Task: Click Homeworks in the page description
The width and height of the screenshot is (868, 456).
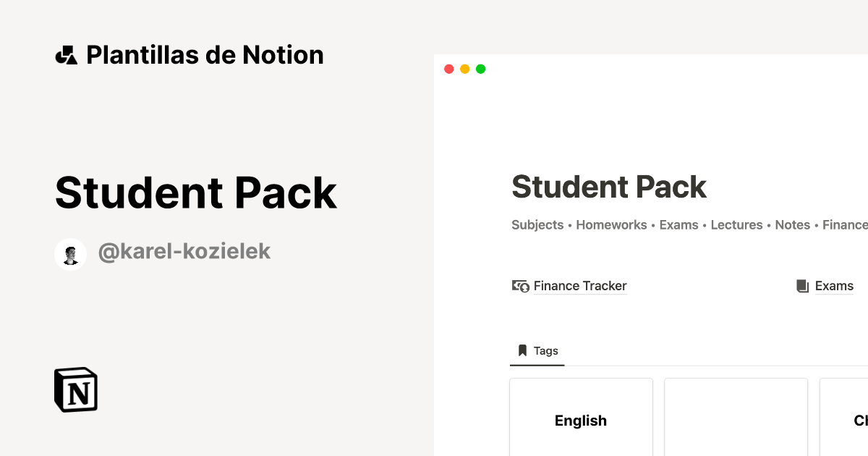Action: tap(611, 225)
